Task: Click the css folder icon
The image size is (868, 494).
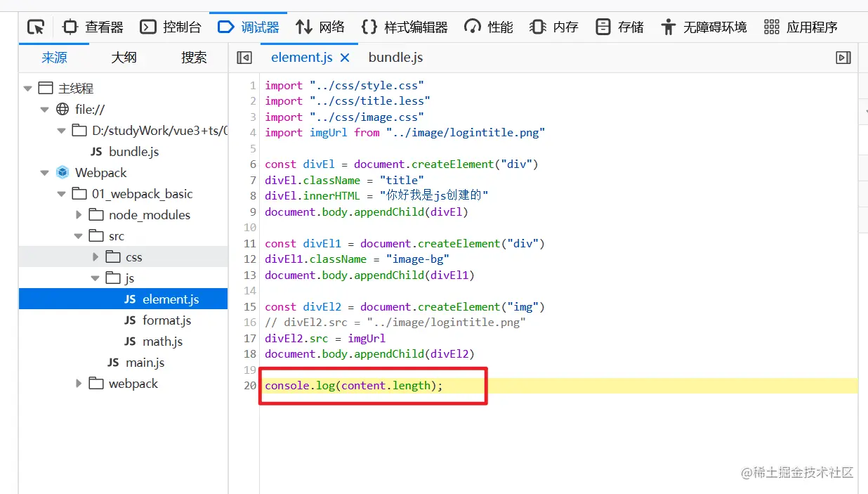Action: pos(113,256)
